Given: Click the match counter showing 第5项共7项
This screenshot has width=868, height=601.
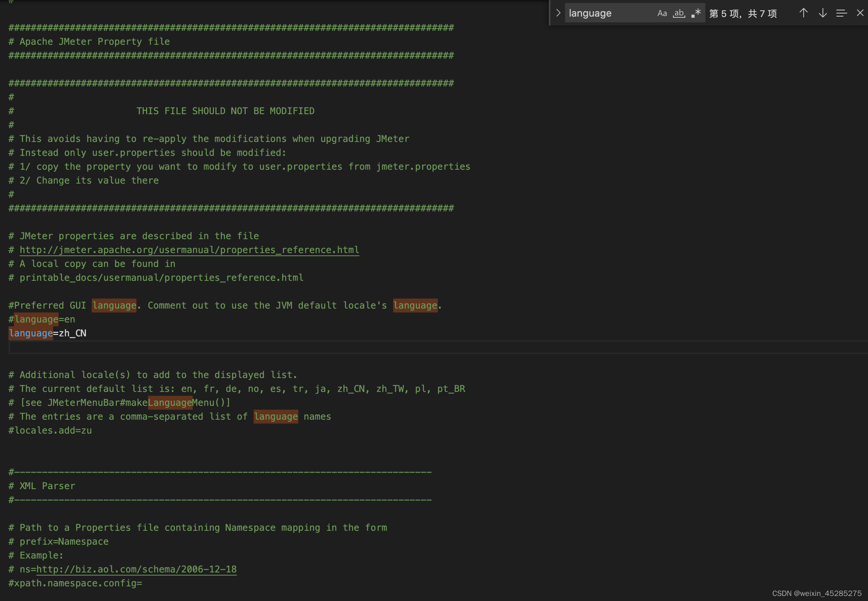Looking at the screenshot, I should (x=744, y=14).
